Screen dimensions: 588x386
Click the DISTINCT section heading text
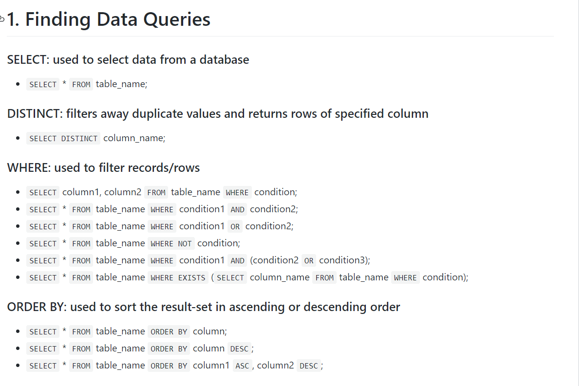point(218,114)
